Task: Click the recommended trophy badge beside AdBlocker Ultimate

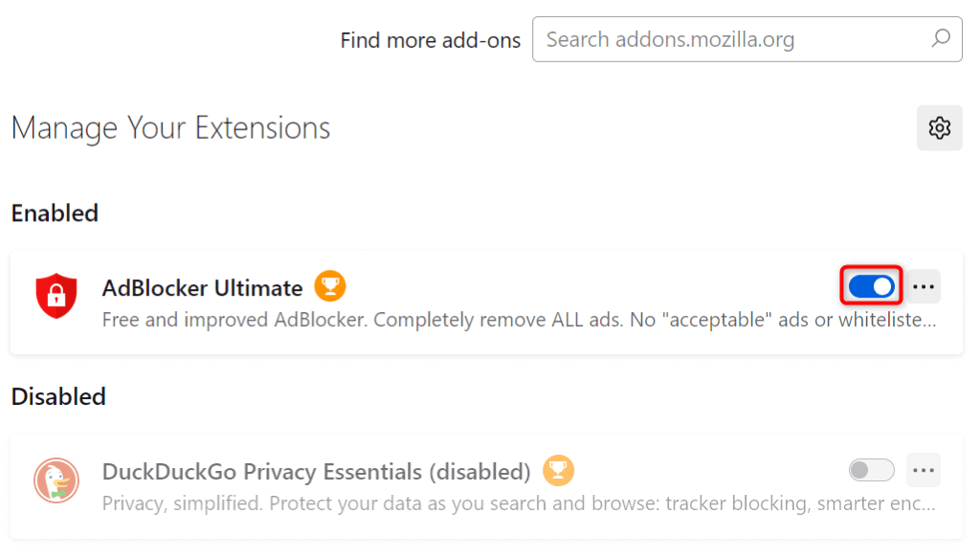Action: coord(330,285)
